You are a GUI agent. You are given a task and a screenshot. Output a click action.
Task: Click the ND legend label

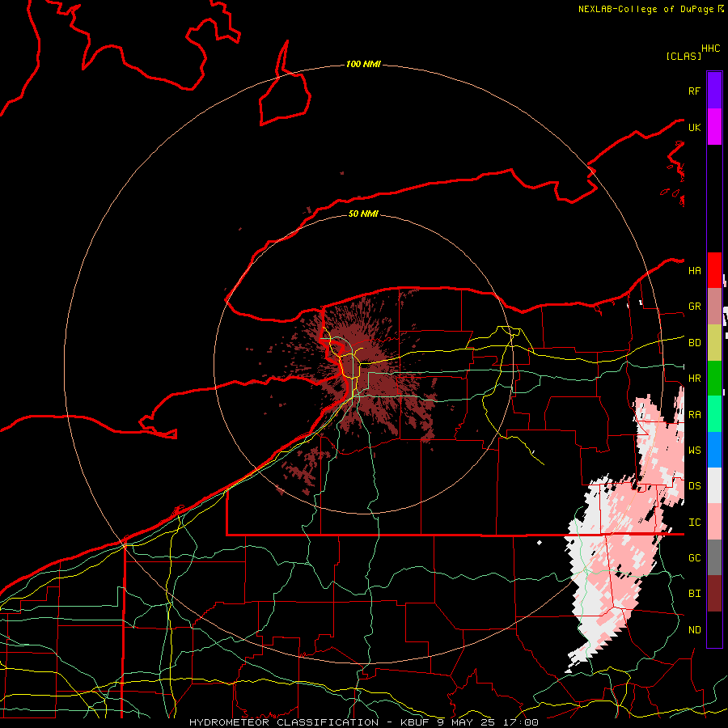click(695, 630)
